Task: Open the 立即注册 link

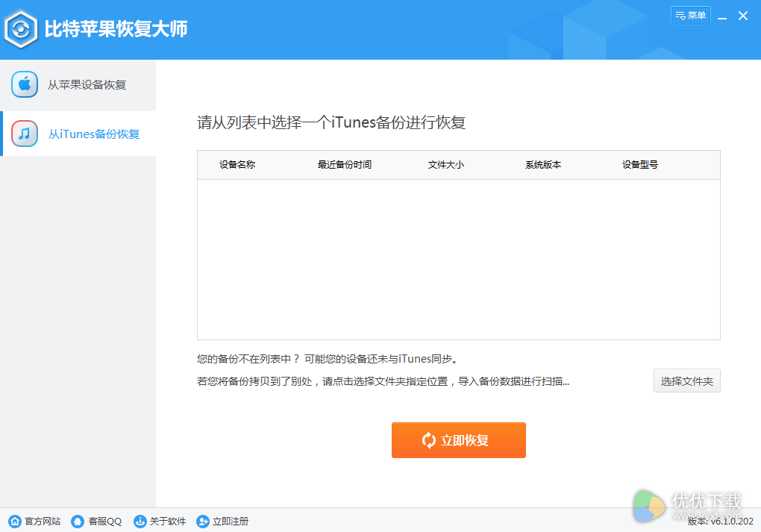Action: pyautogui.click(x=231, y=522)
